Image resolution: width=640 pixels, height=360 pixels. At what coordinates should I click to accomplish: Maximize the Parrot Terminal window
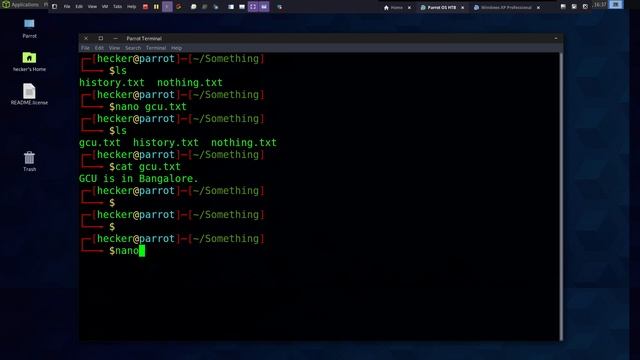[x=101, y=38]
